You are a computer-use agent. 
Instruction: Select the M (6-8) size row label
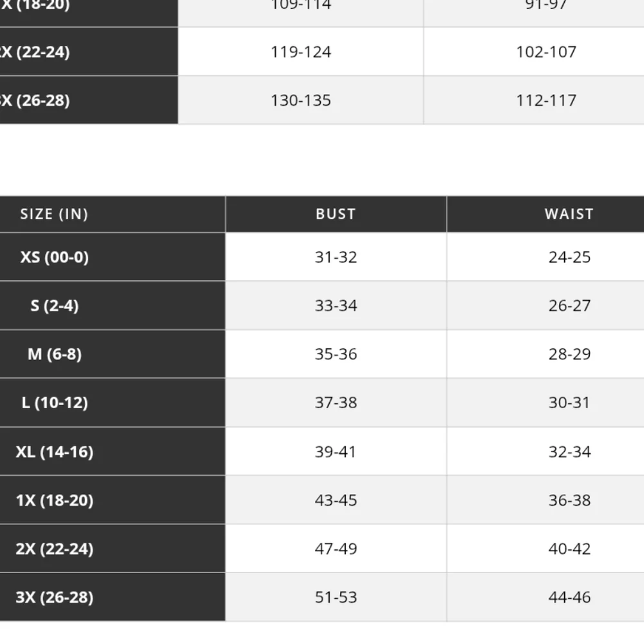point(55,354)
